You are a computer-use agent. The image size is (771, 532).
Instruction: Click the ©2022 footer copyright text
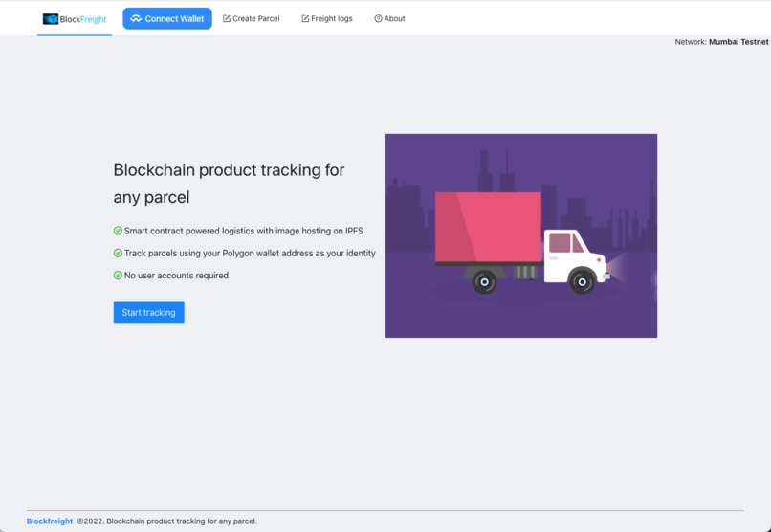(x=167, y=521)
